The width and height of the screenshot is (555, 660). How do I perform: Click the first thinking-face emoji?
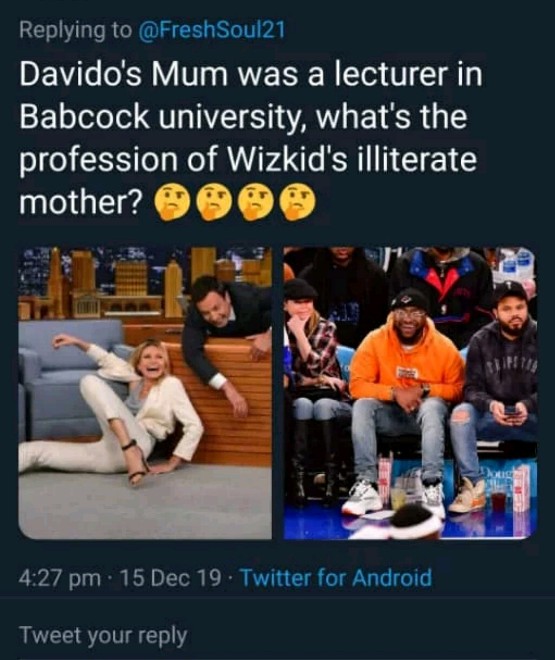170,202
